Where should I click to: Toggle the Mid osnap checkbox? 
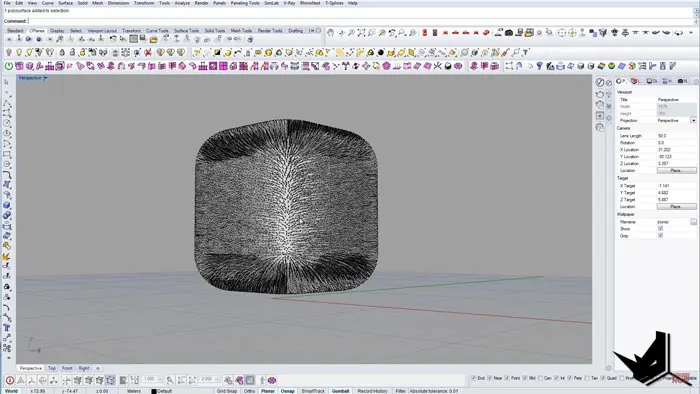[525, 378]
